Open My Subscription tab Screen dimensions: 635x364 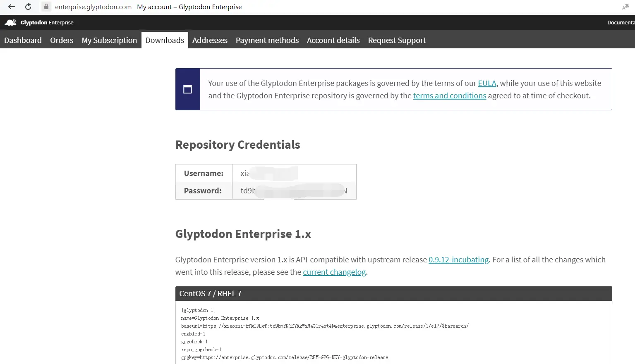pos(109,40)
